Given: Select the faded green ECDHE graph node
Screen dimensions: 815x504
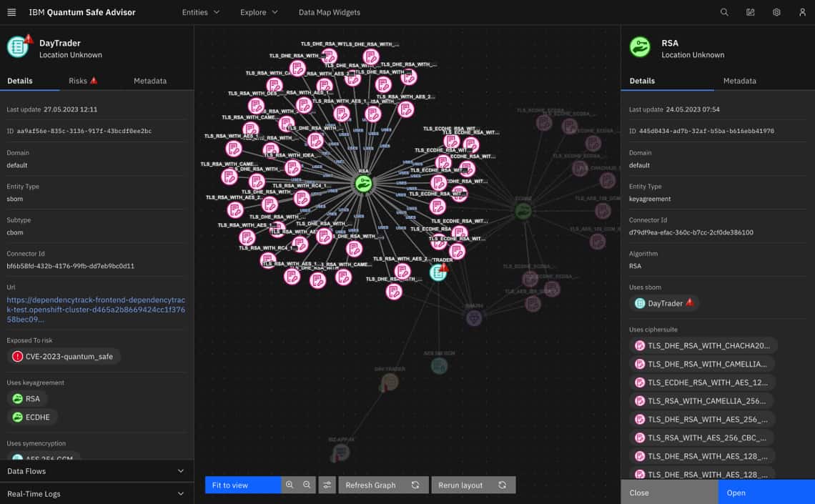Looking at the screenshot, I should coord(523,210).
